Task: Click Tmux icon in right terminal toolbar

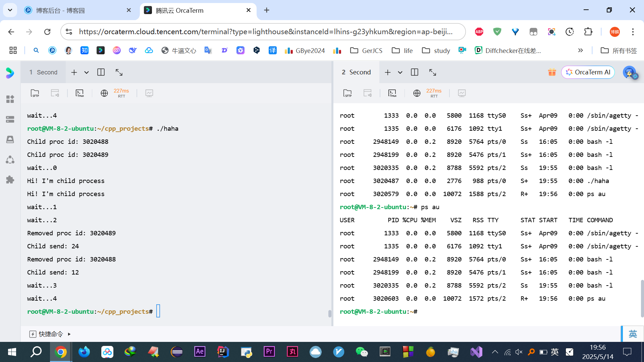Action: [x=392, y=93]
